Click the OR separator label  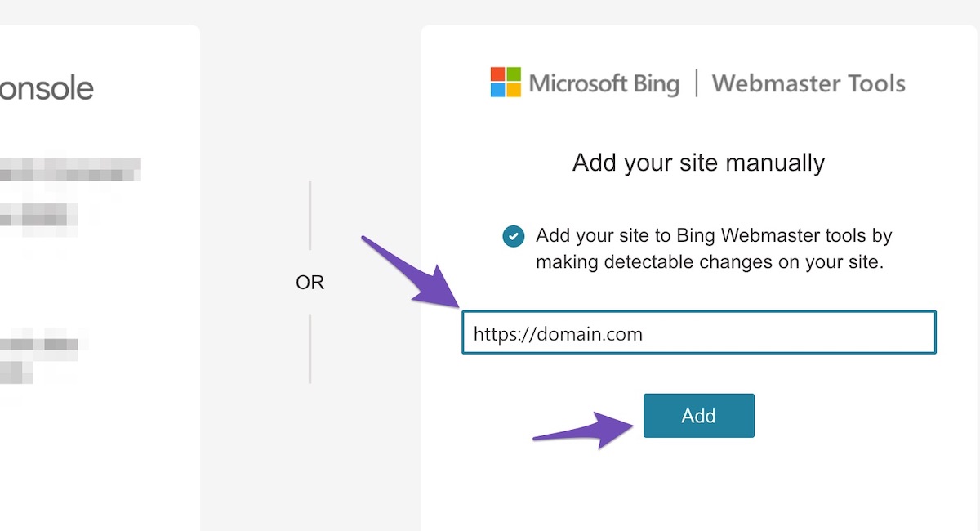tap(310, 283)
